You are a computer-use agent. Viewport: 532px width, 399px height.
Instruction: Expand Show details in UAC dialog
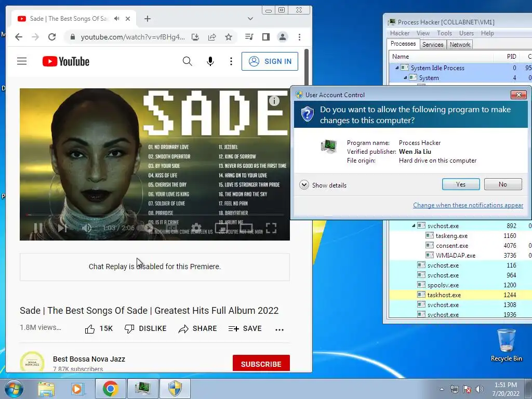323,185
